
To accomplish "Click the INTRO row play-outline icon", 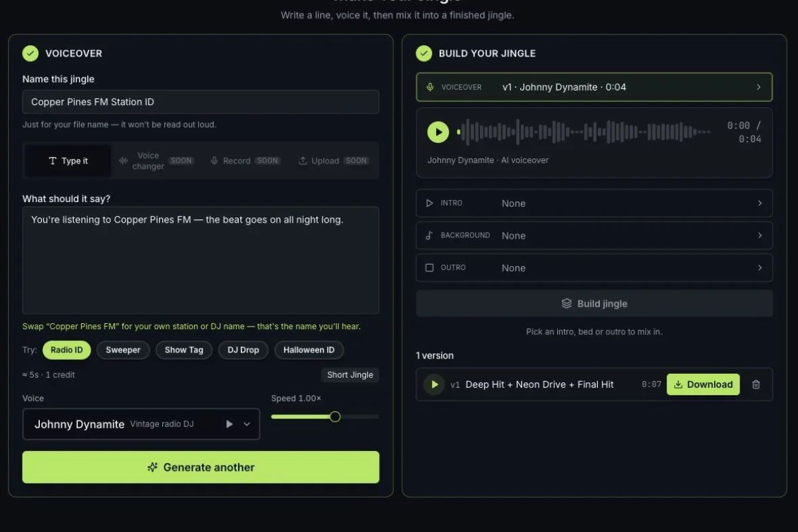I will 430,203.
